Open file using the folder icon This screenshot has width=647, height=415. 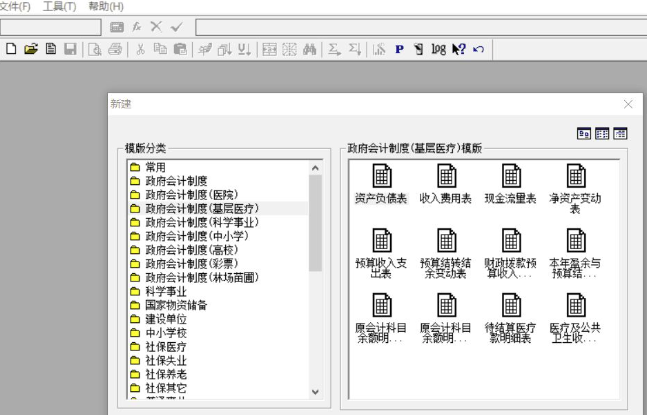[31, 49]
